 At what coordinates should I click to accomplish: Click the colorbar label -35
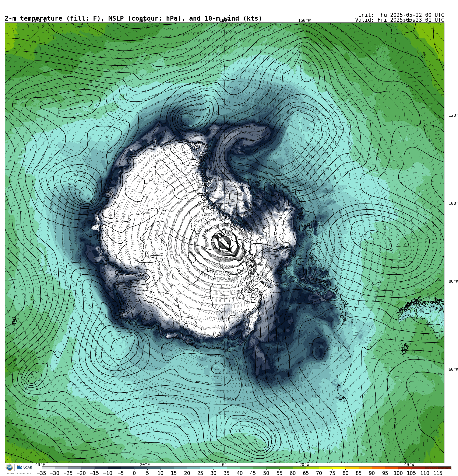click(x=42, y=473)
